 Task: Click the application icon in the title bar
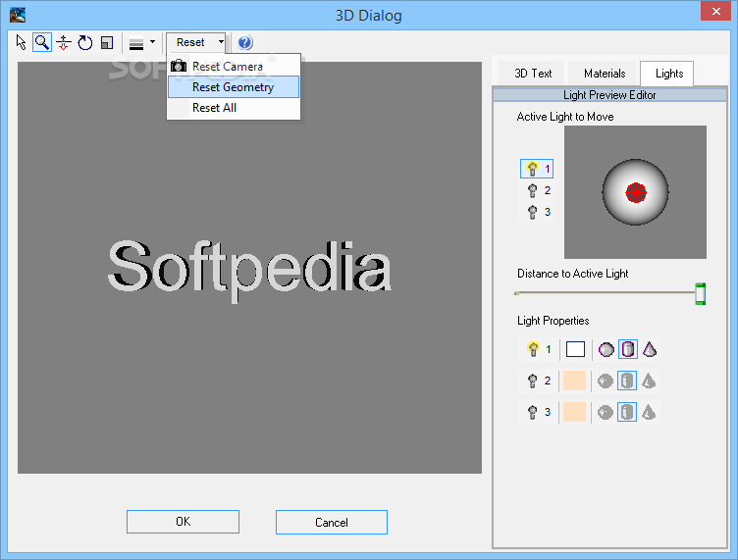[18, 15]
